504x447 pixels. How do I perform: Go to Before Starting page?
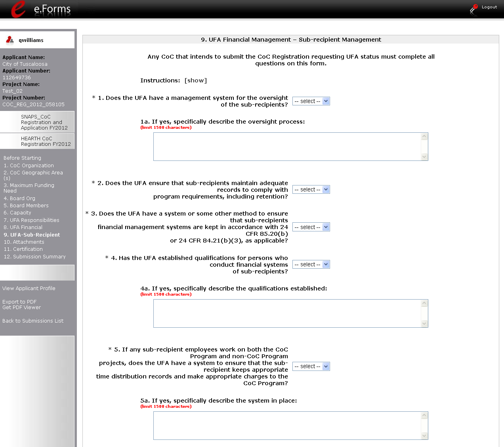[22, 158]
